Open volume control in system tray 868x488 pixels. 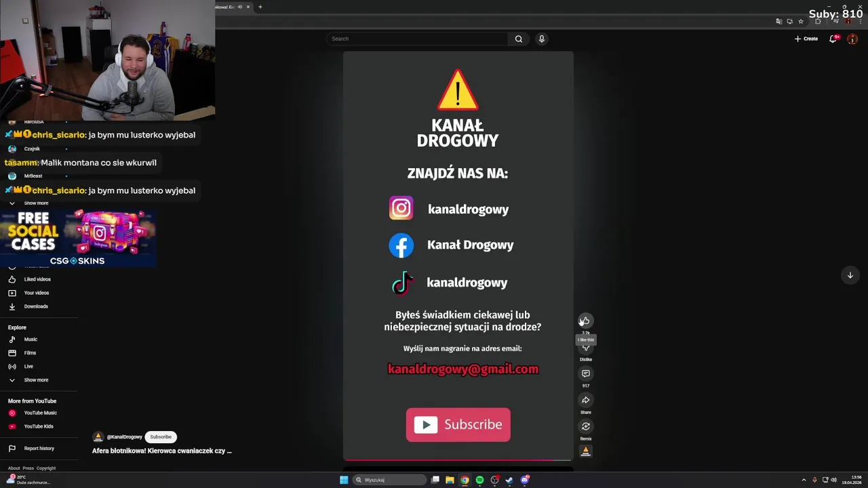pyautogui.click(x=833, y=480)
